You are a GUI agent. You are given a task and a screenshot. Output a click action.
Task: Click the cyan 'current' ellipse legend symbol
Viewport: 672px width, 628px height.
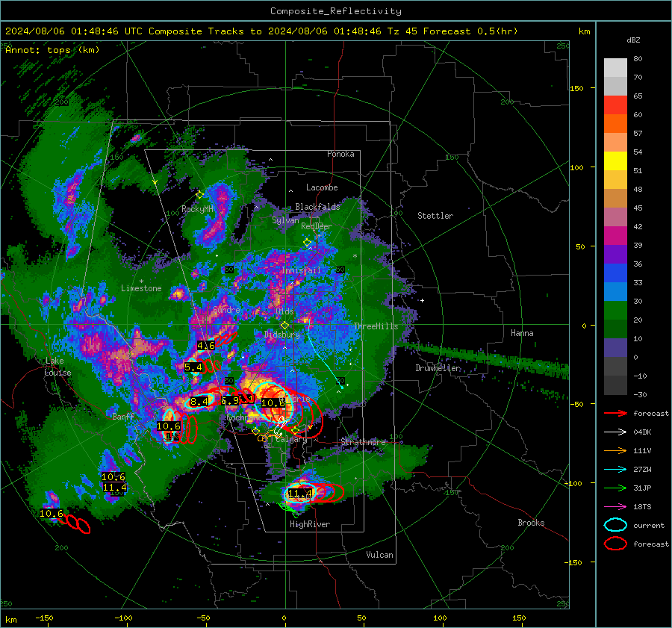pos(615,525)
